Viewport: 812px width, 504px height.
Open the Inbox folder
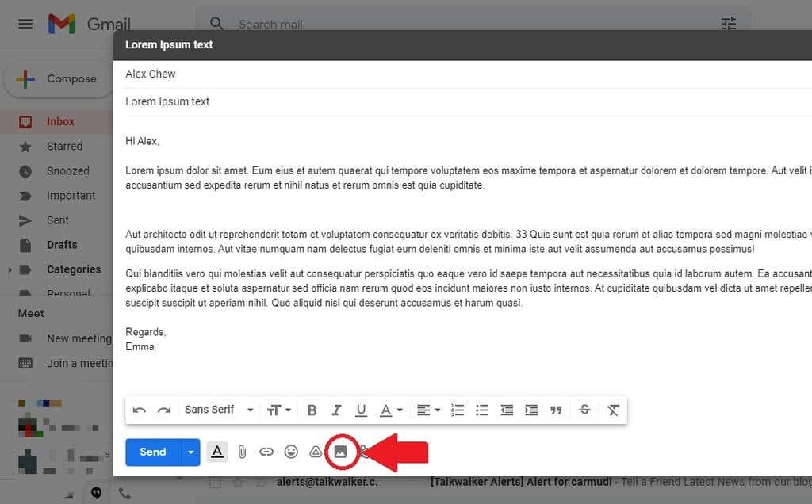pos(59,120)
